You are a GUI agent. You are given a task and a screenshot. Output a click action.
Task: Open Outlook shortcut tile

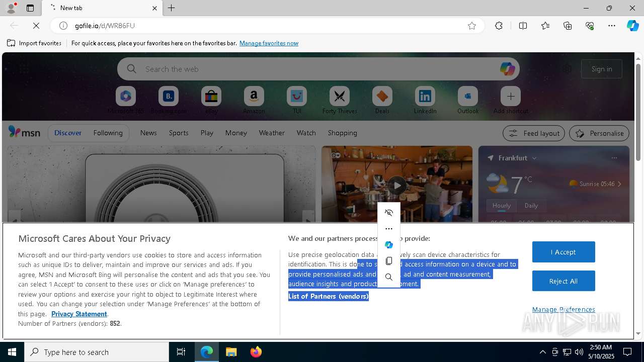pyautogui.click(x=468, y=100)
